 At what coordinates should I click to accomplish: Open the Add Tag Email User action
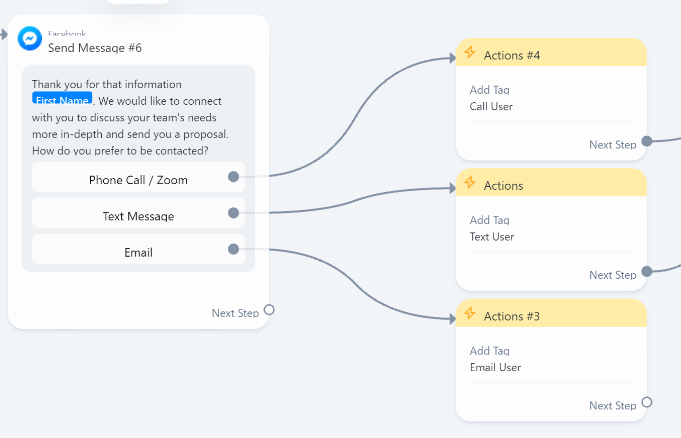[551, 359]
